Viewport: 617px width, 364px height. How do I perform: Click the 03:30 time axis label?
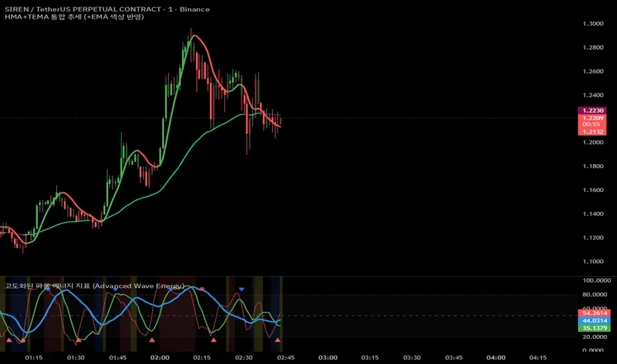[x=412, y=357]
